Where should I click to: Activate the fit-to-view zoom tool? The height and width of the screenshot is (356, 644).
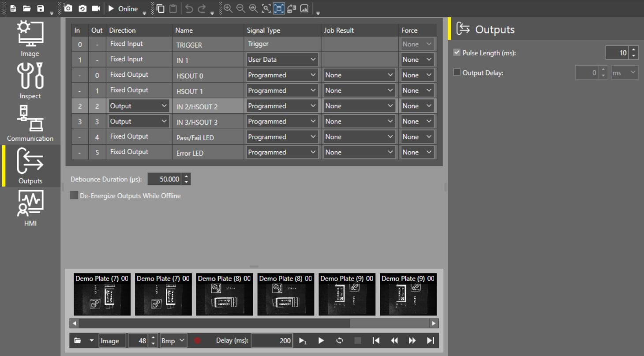pyautogui.click(x=279, y=8)
